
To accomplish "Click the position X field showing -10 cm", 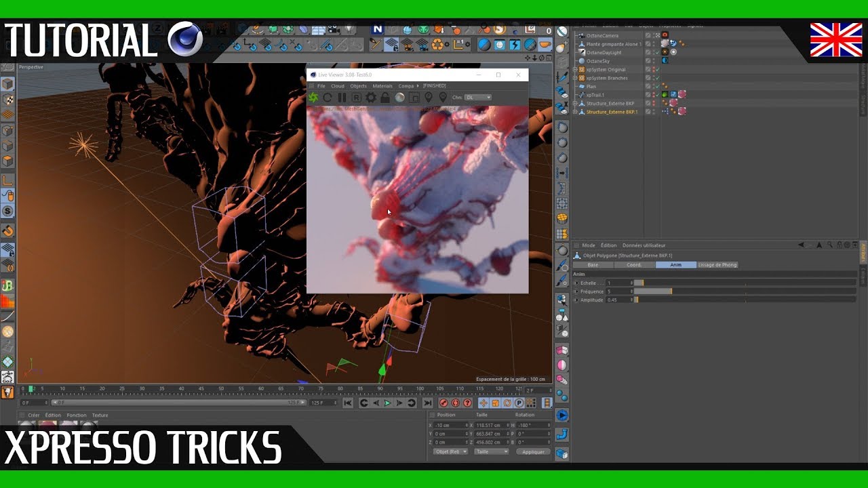I will coord(451,426).
